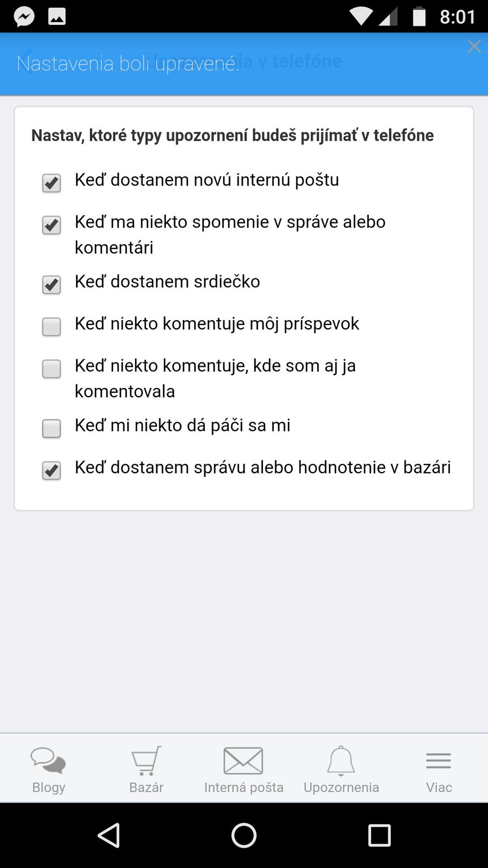Open Viac hamburger menu icon
This screenshot has height=868, width=488.
click(439, 761)
